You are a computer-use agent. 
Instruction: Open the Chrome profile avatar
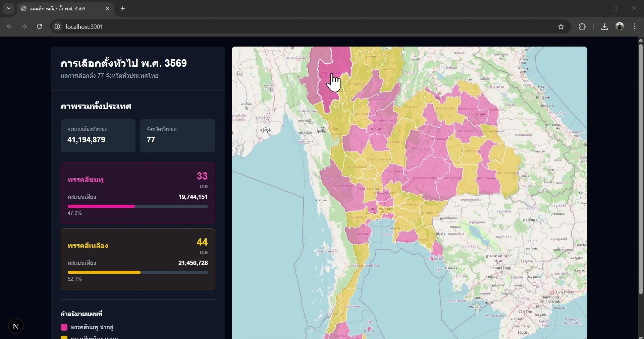tap(620, 26)
